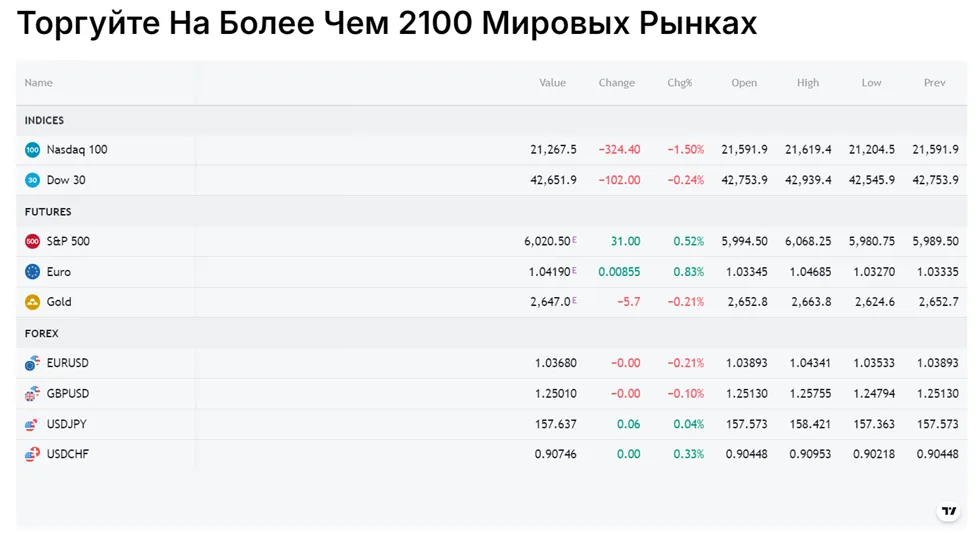This screenshot has width=978, height=533.
Task: Click the red S&P 500 icon
Action: tap(32, 241)
